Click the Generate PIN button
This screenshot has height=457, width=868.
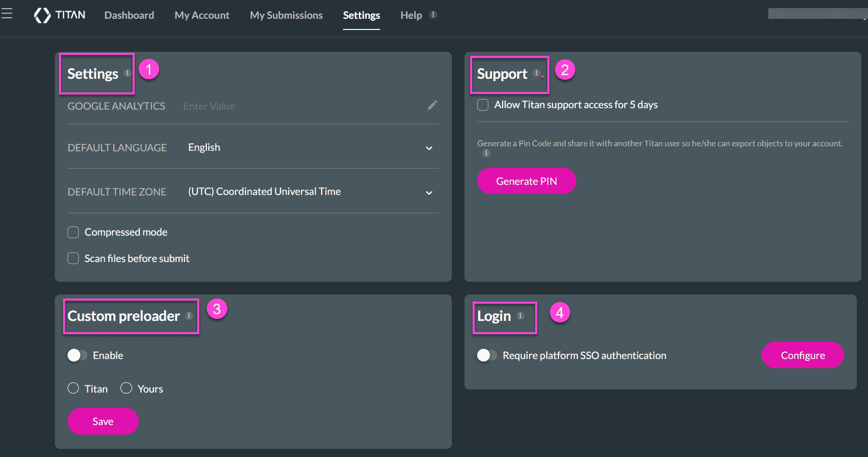526,180
